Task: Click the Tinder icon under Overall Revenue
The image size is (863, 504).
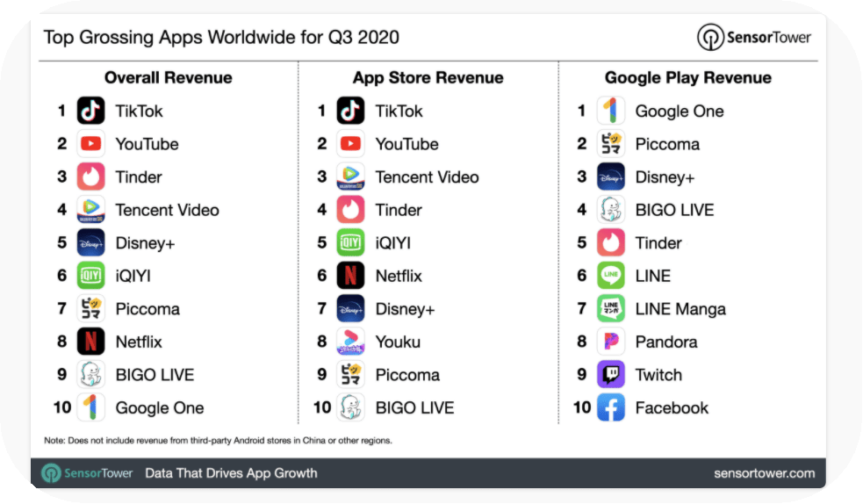Action: pyautogui.click(x=90, y=176)
